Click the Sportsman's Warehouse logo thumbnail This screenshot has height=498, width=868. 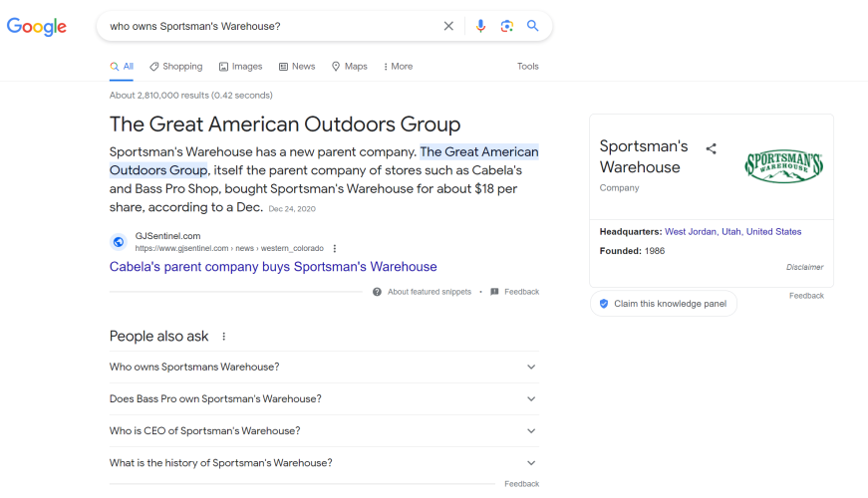(783, 166)
